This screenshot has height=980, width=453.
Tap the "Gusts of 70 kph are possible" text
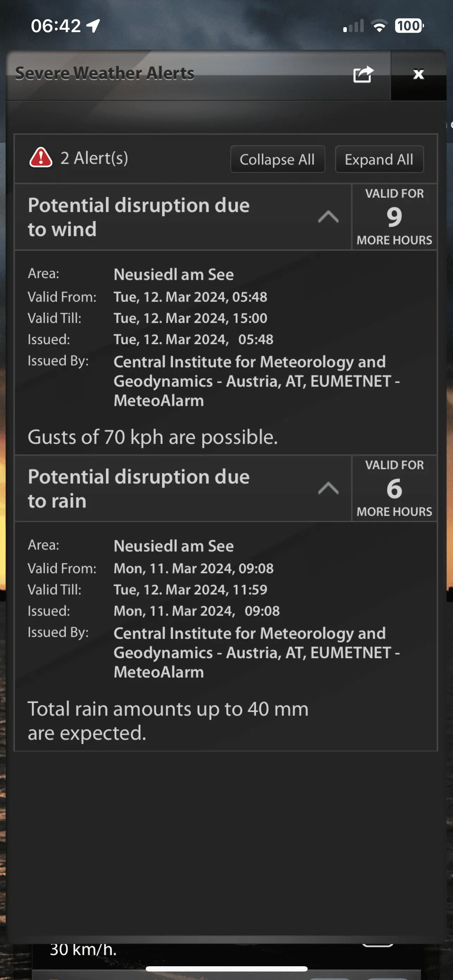coord(152,437)
